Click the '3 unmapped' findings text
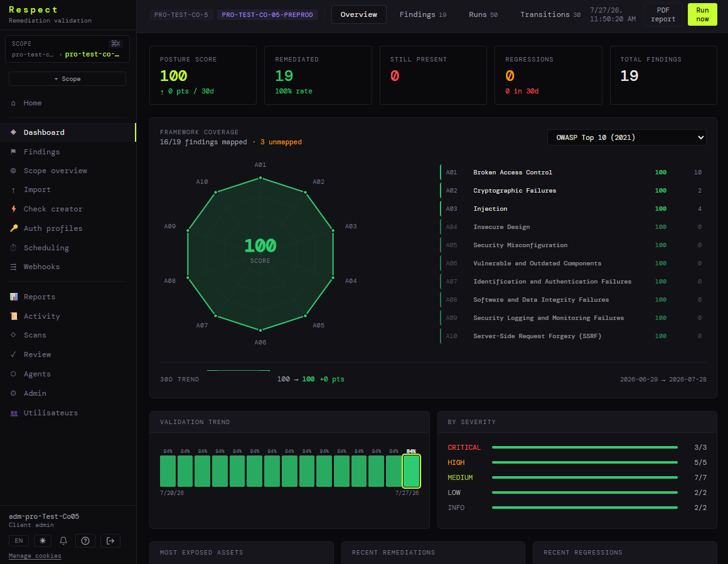 [x=281, y=142]
